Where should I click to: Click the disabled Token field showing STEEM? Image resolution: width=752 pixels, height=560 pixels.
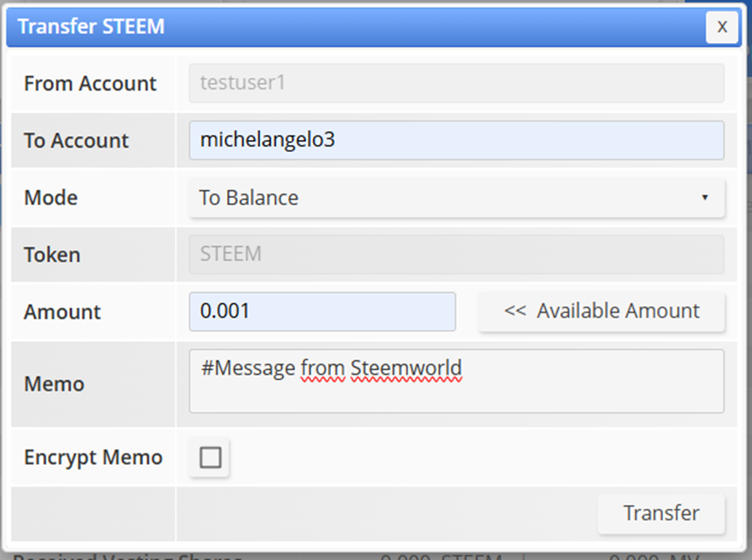coord(456,255)
